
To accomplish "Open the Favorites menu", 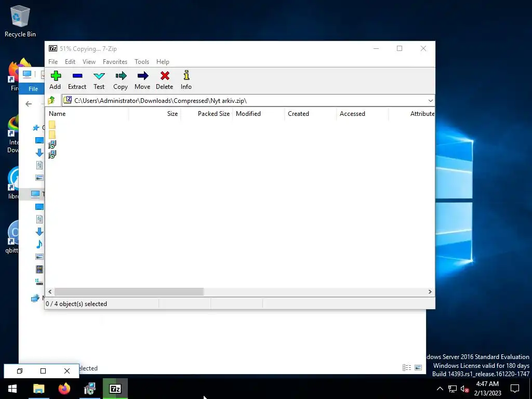I will tap(115, 62).
